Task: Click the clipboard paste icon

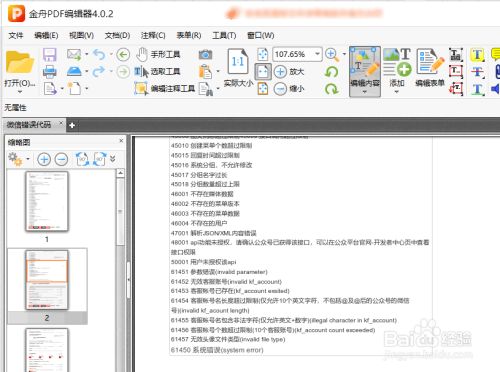Action: click(x=205, y=71)
